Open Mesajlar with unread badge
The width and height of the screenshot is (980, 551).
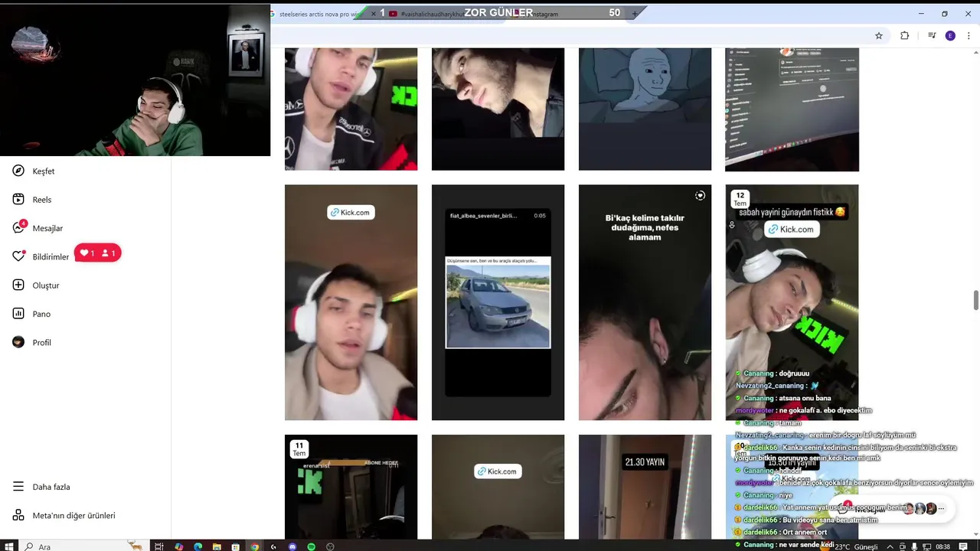[38, 228]
